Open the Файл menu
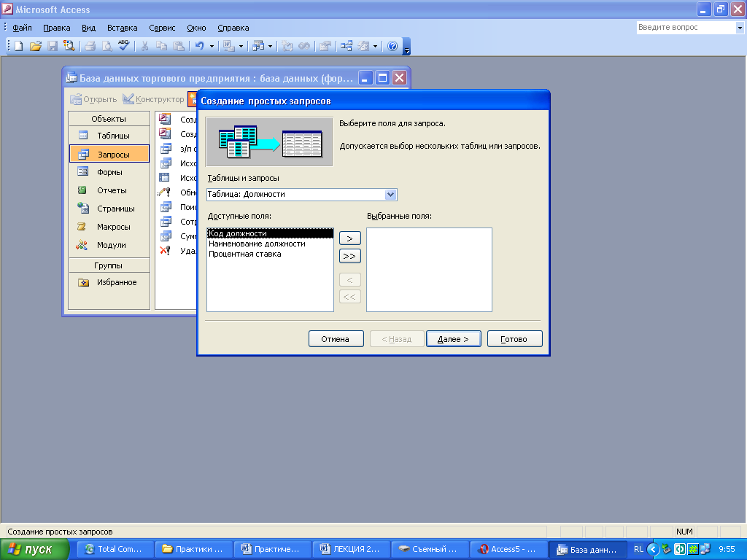Screen dimensions: 747x560 22,28
